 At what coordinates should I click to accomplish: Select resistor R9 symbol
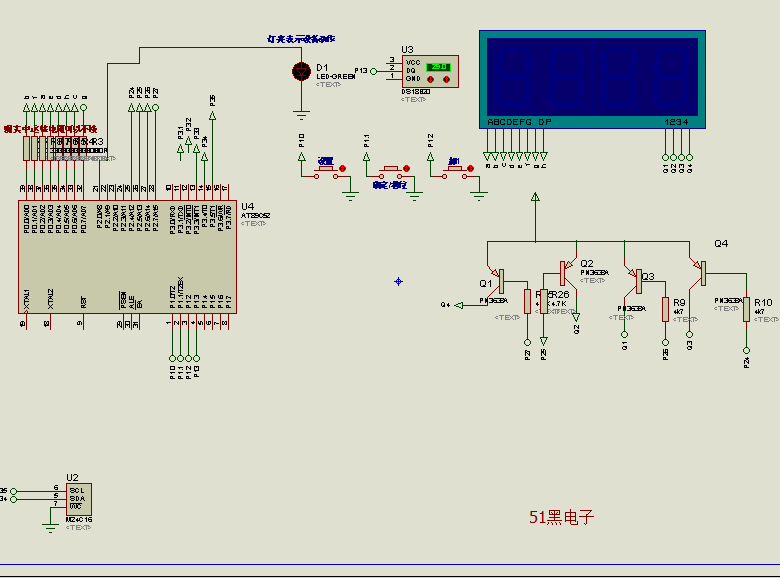[x=666, y=309]
